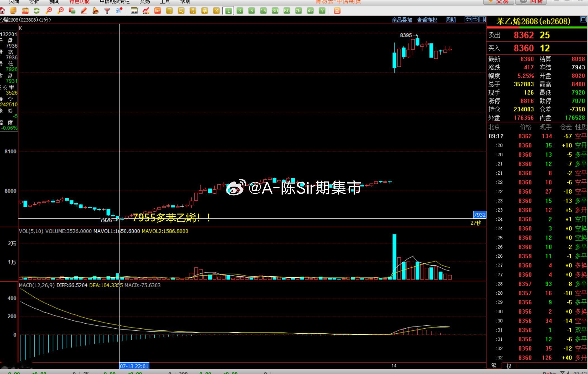Select the red pencil drawing tool
588x374 pixels.
pyautogui.click(x=84, y=11)
